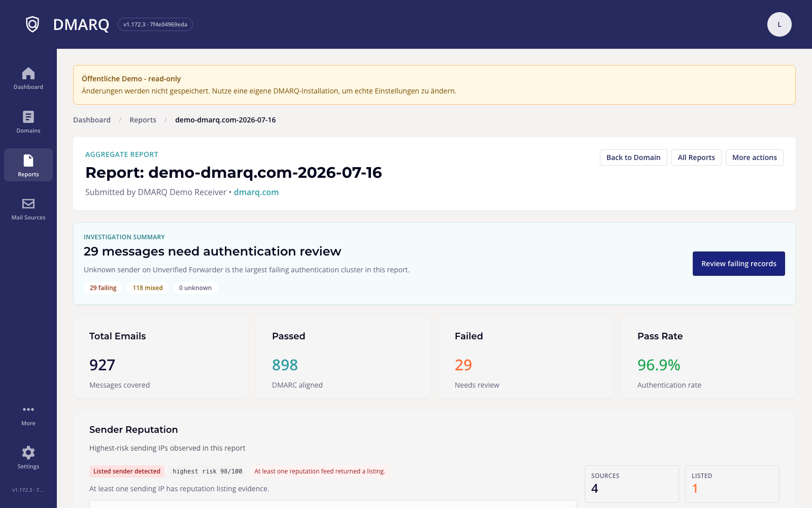Screen dimensions: 812x508
Task: Click '29 messages need authentication review' heading
Action: click(x=212, y=251)
